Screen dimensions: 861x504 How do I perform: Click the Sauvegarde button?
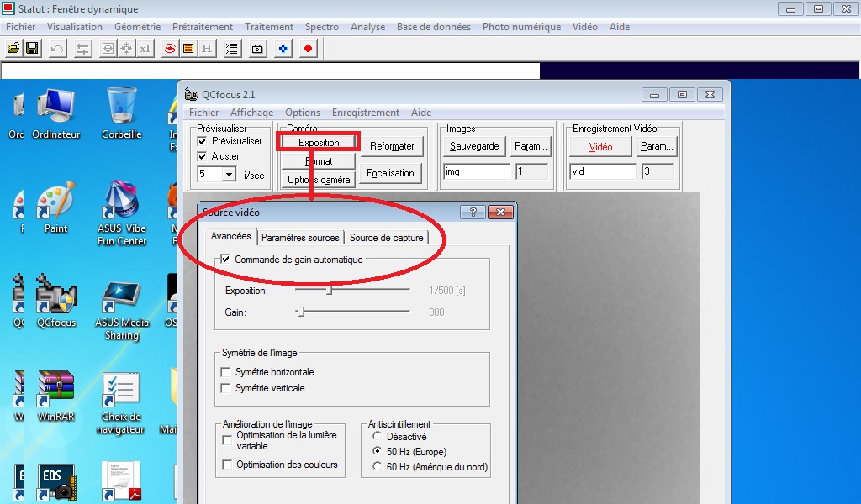474,146
